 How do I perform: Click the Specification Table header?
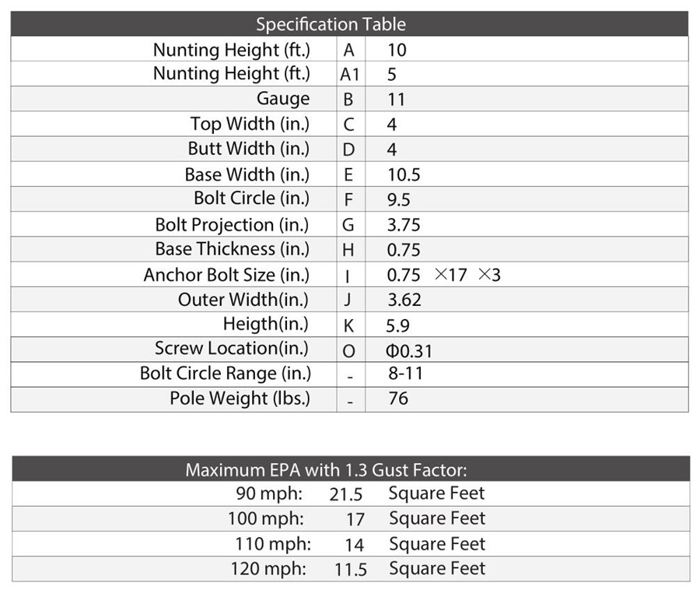331,24
